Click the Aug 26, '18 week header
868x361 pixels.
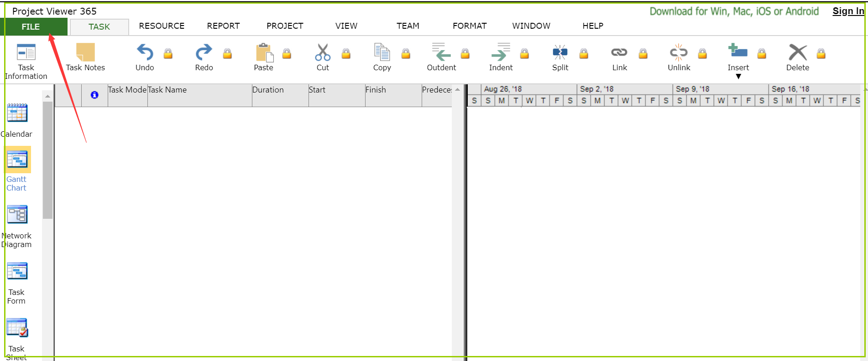[529, 89]
